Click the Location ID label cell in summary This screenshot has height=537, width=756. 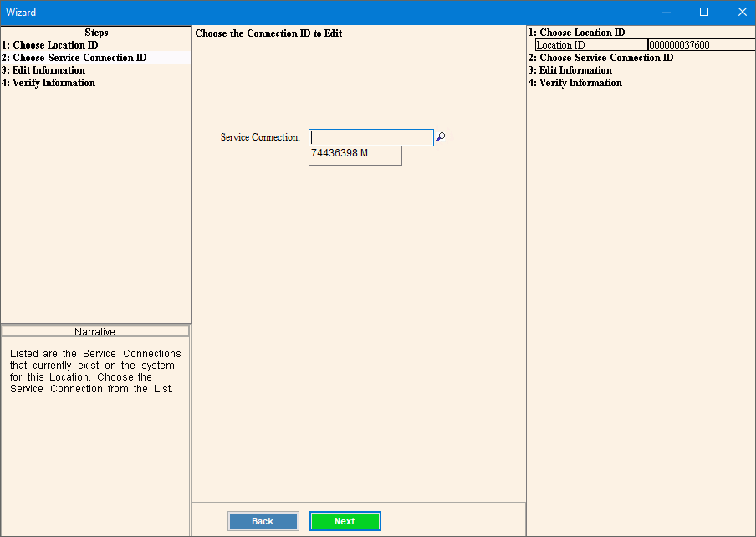[x=590, y=45]
